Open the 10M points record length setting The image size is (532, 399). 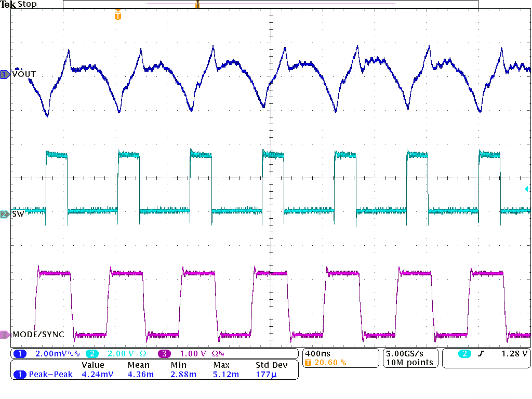tap(409, 363)
